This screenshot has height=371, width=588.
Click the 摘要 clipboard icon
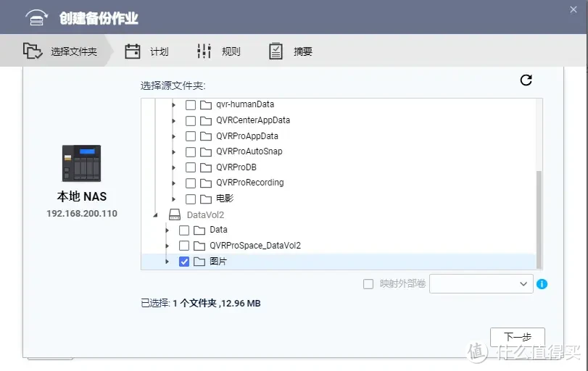click(276, 51)
